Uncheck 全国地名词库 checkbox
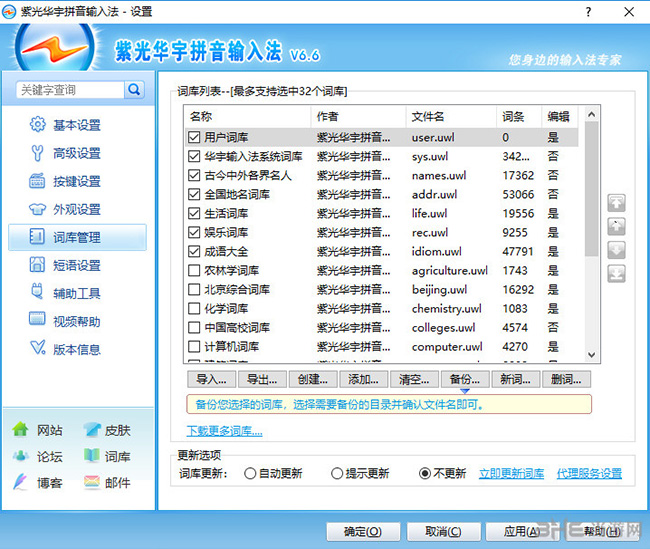Image resolution: width=650 pixels, height=549 pixels. (x=194, y=194)
